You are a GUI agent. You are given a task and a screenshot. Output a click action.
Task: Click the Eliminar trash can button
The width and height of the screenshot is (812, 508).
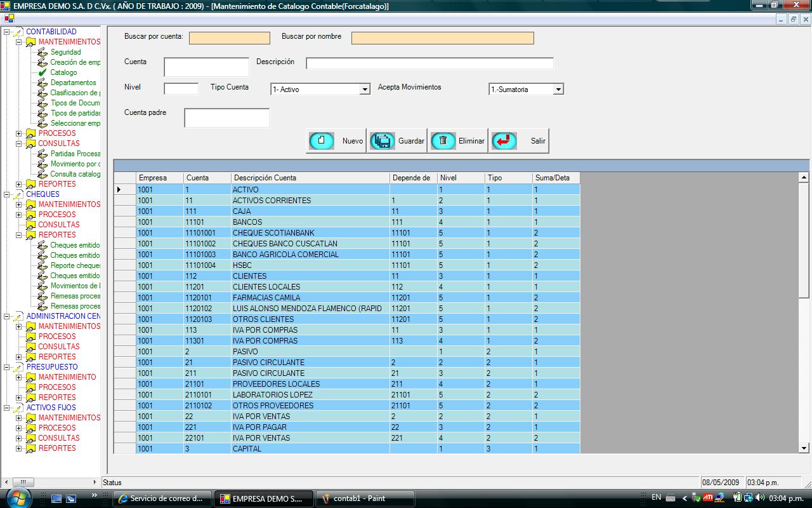click(457, 141)
